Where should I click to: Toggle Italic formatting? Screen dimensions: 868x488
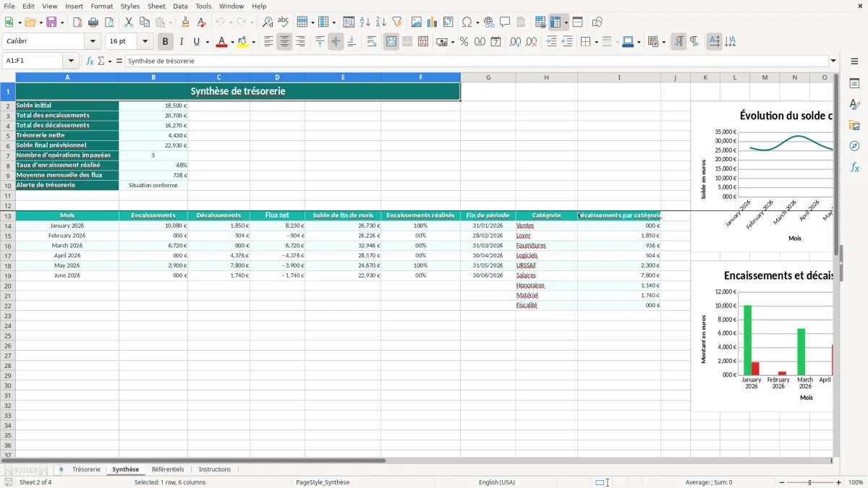click(x=182, y=42)
